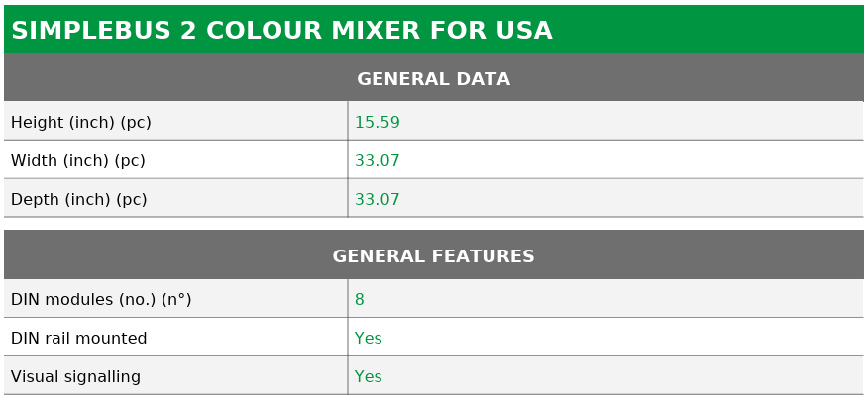
Task: Click the height value 15.59
Action: point(377,122)
